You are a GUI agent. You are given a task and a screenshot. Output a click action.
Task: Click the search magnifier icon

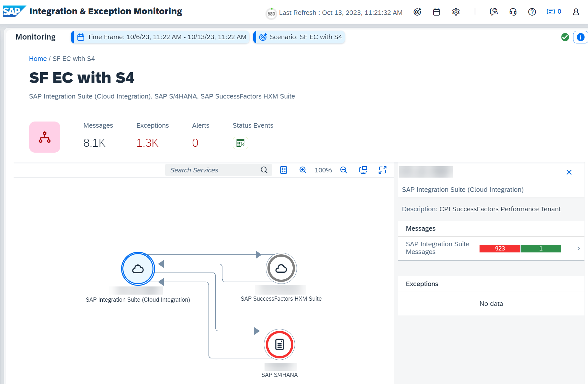click(x=264, y=170)
